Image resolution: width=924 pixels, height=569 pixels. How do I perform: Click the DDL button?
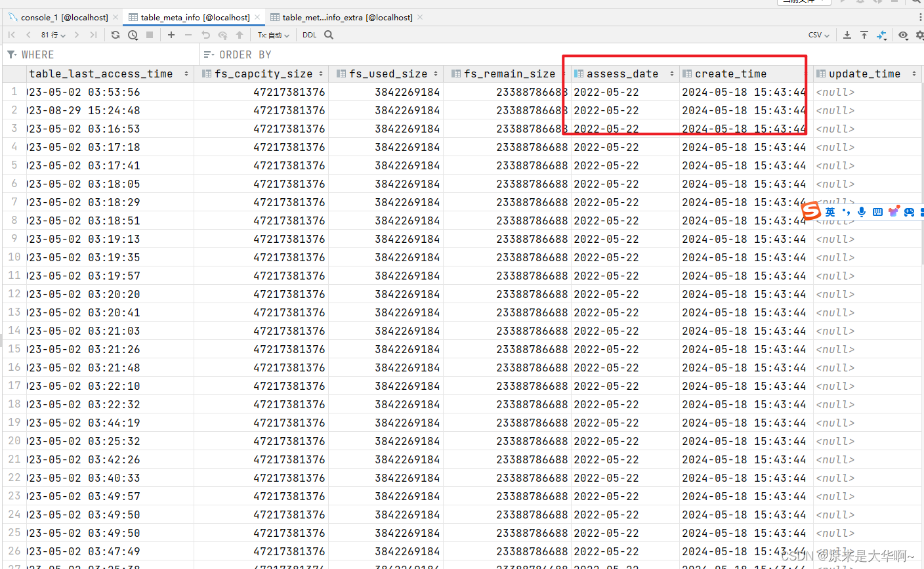click(309, 35)
